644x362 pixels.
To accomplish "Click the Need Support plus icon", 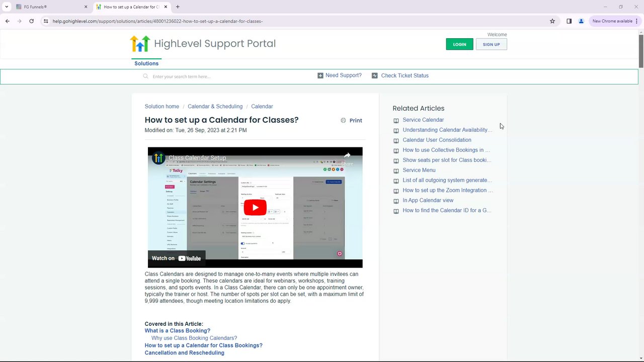I will 320,75.
